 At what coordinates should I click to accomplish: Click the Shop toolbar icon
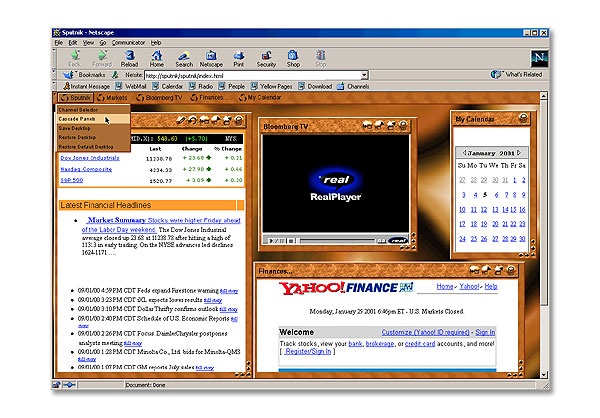click(293, 59)
